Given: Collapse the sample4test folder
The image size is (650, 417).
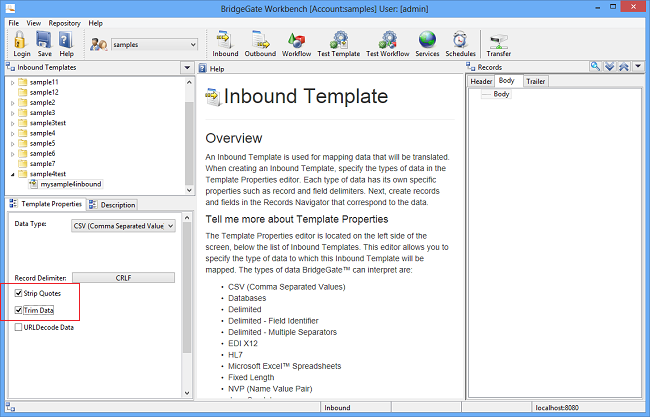Looking at the screenshot, I should 12,174.
